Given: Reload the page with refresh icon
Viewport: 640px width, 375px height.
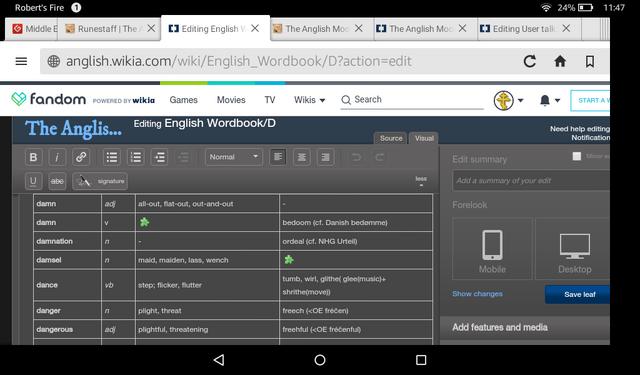Looking at the screenshot, I should (530, 61).
